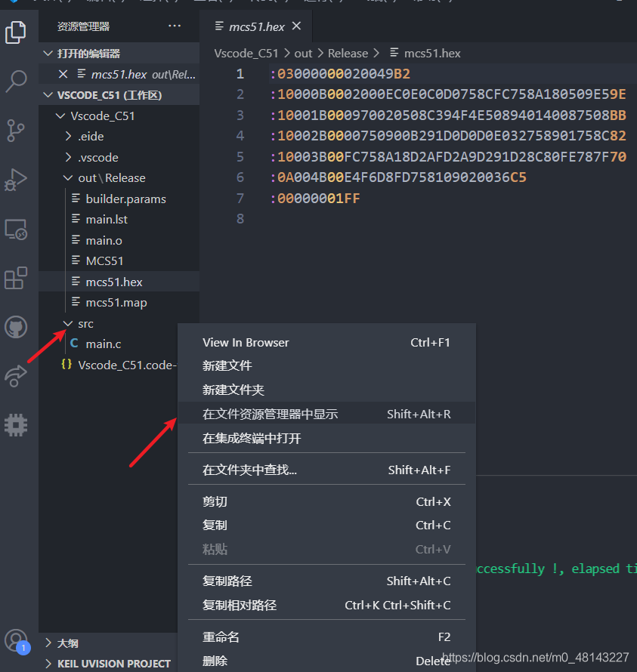This screenshot has height=672, width=637.
Task: Click Vscode_C51 in the breadcrumb
Action: coord(246,53)
